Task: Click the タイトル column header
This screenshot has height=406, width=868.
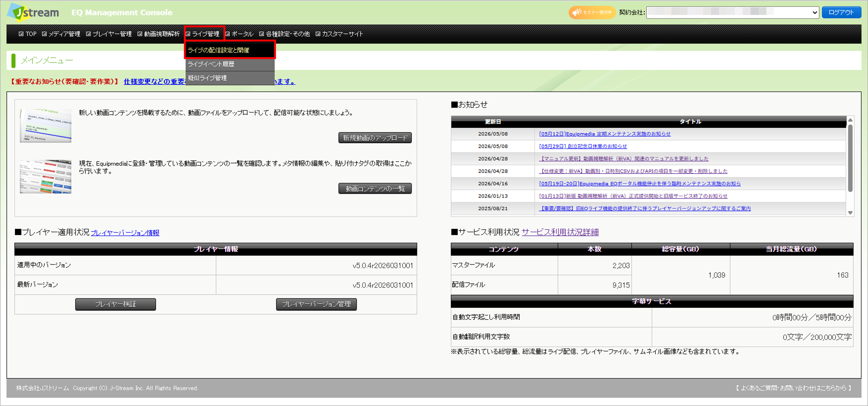Action: 690,122
